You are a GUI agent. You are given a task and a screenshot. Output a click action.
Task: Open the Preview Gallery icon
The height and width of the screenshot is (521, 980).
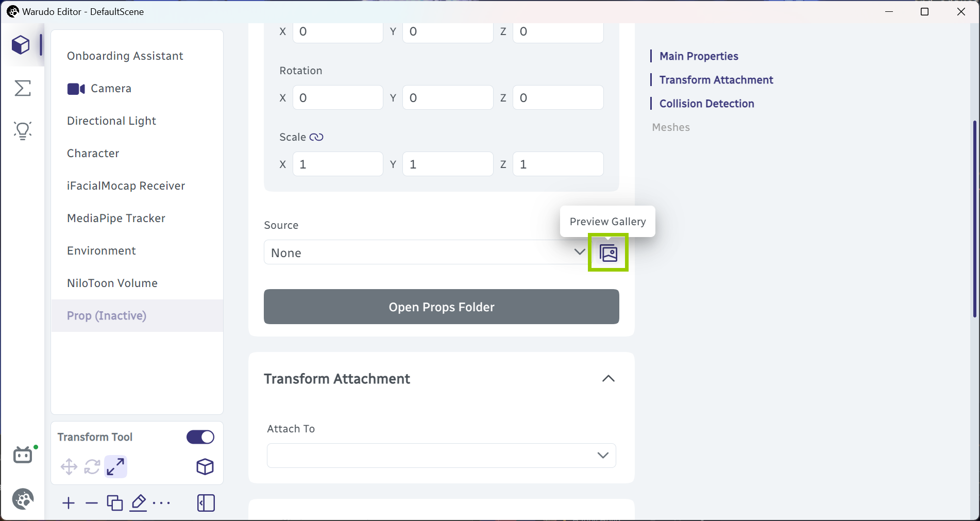pyautogui.click(x=609, y=253)
